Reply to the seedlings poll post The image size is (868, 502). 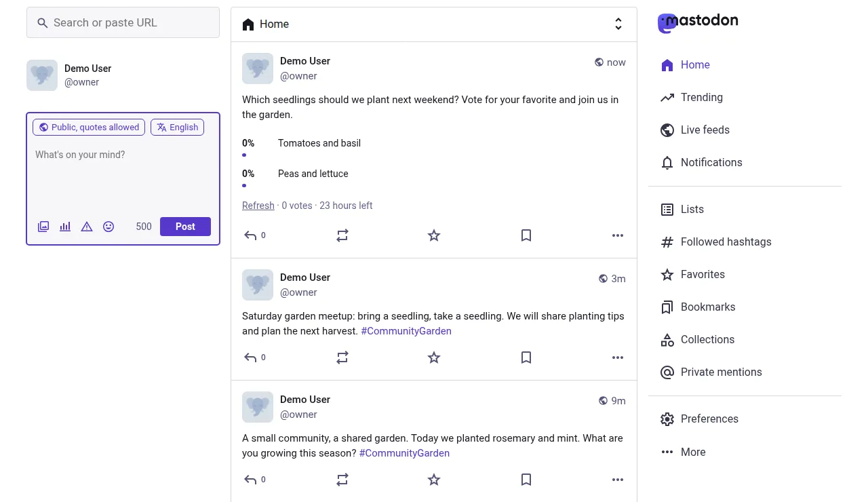(254, 235)
